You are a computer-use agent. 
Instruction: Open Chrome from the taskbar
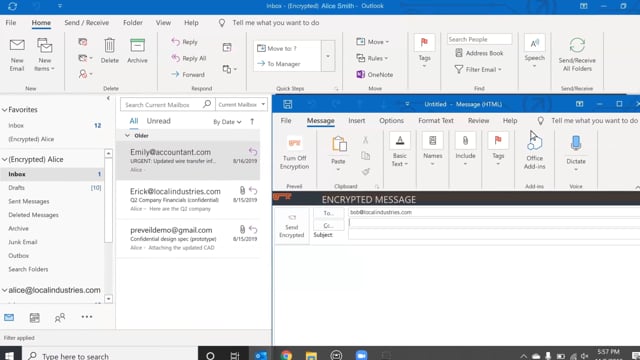[287, 356]
